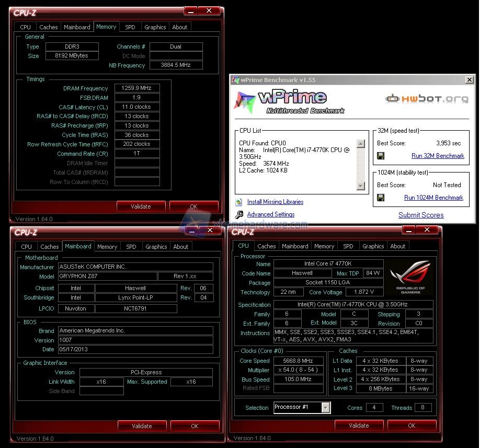Open the Advanced Settings link
Viewport: 502px width, 448px height.
coord(270,214)
